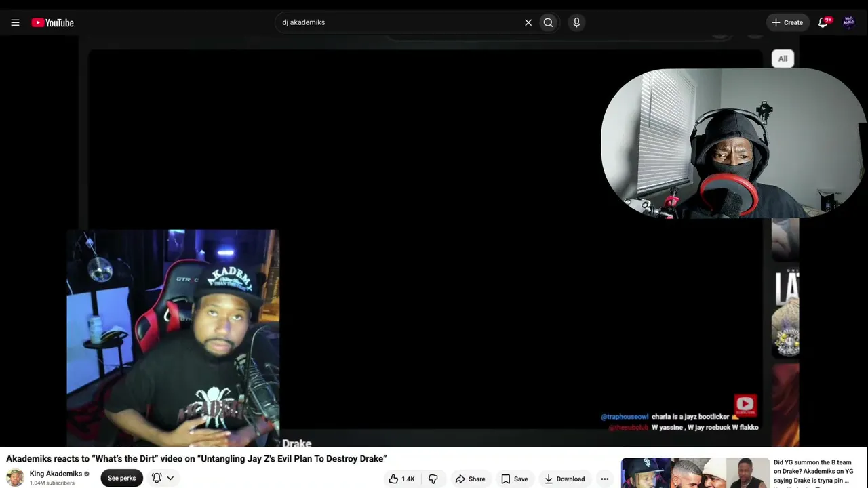868x488 pixels.
Task: Open the Create menu
Action: coord(787,22)
